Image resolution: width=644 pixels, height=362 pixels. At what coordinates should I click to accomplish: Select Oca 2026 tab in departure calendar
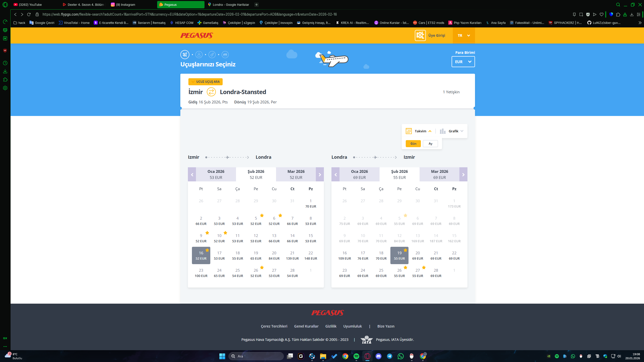coord(216,174)
